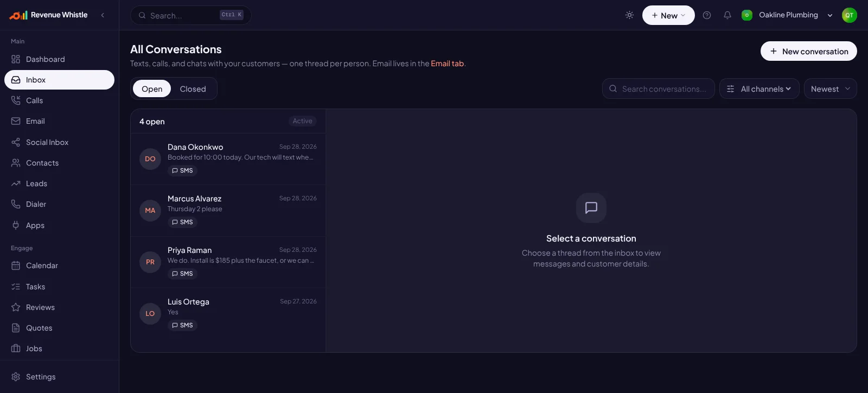Open the Dialer page
Screen dimensions: 868x393
point(59,204)
